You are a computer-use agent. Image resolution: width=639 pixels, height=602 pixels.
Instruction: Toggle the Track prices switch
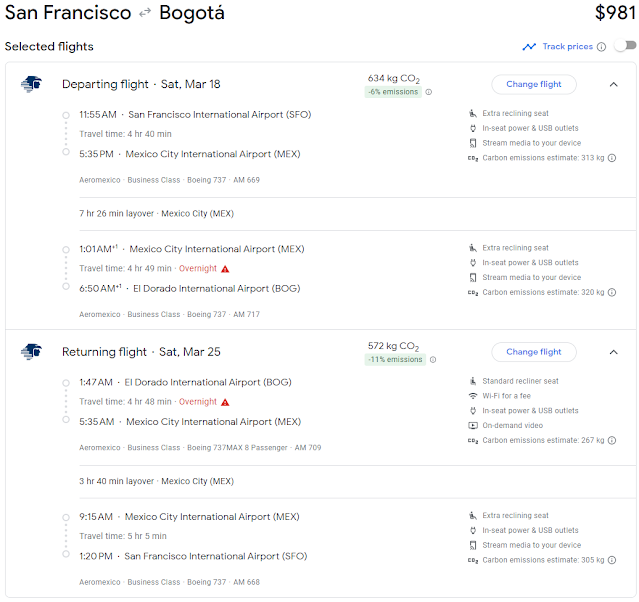coord(625,46)
